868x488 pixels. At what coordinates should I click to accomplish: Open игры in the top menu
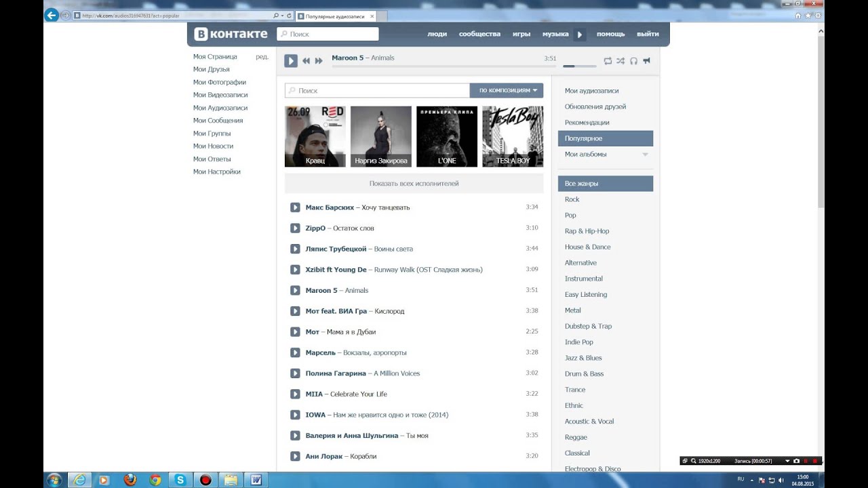(x=521, y=34)
